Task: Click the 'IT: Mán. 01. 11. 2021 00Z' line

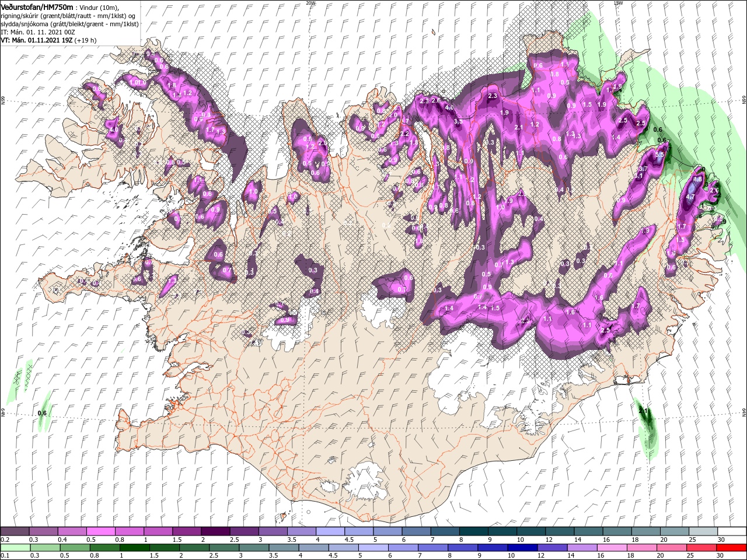Action: tap(38, 32)
